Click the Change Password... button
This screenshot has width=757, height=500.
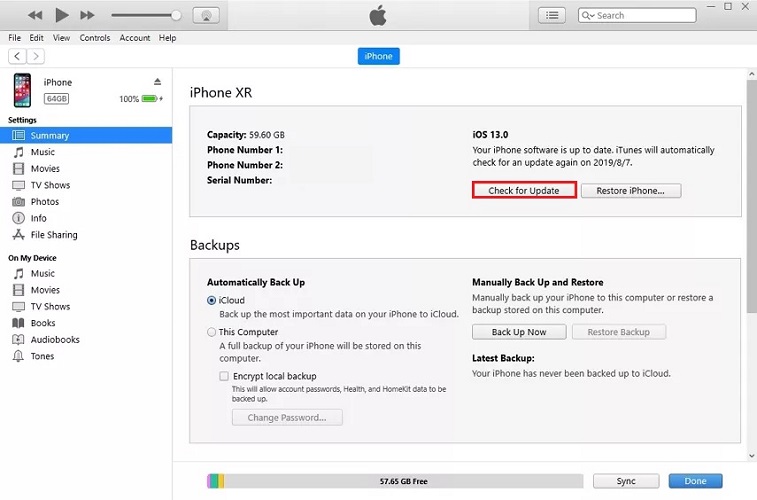click(287, 418)
